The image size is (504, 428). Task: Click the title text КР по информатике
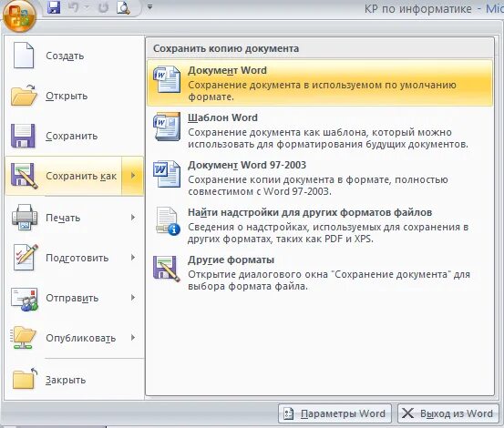pos(417,9)
